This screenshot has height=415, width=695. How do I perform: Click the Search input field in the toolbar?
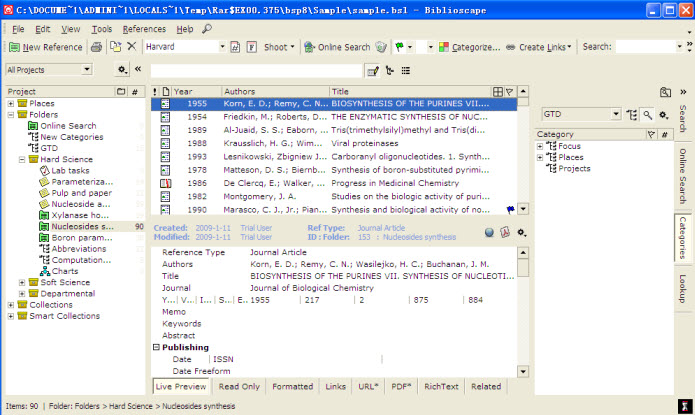647,47
